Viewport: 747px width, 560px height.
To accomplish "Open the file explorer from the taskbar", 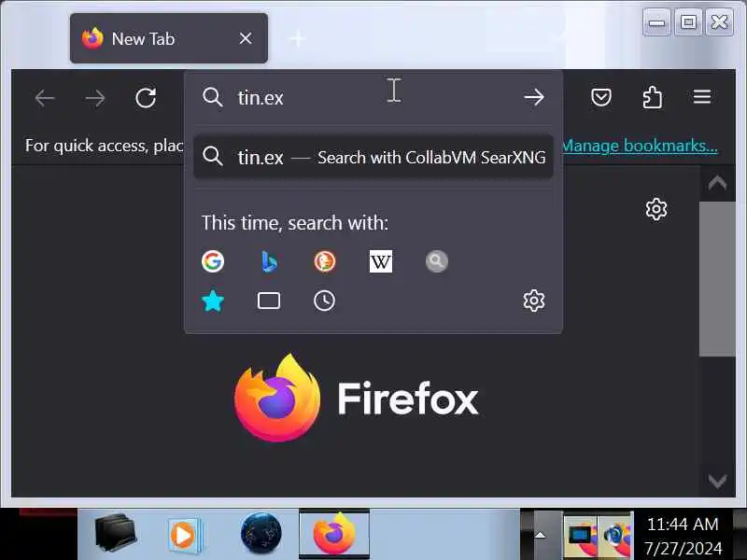I will tap(115, 533).
